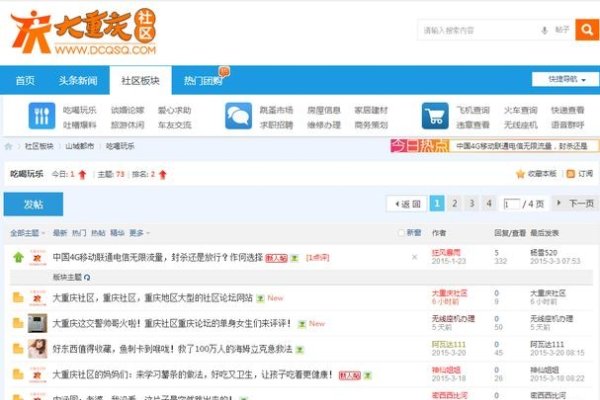Screen dimensions: 600x400
Task: Click the girl avatar of 好东西值得收藏 thread
Action: coord(38,349)
